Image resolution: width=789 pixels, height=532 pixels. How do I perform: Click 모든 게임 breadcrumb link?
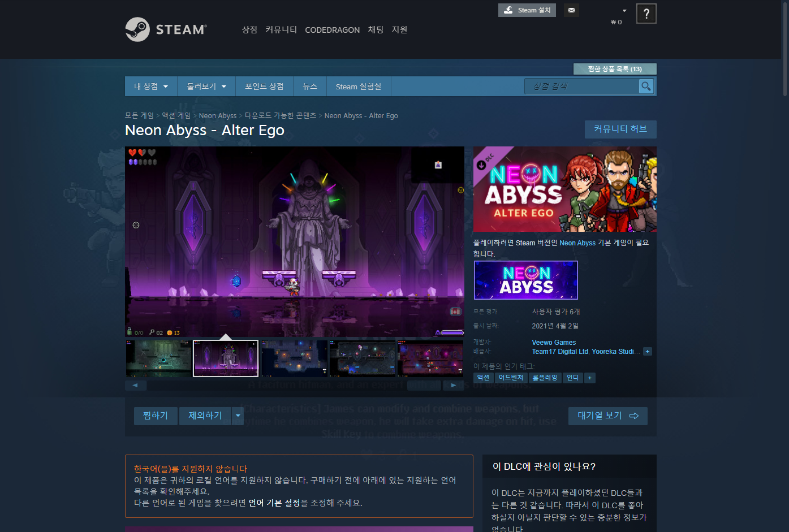(x=139, y=115)
